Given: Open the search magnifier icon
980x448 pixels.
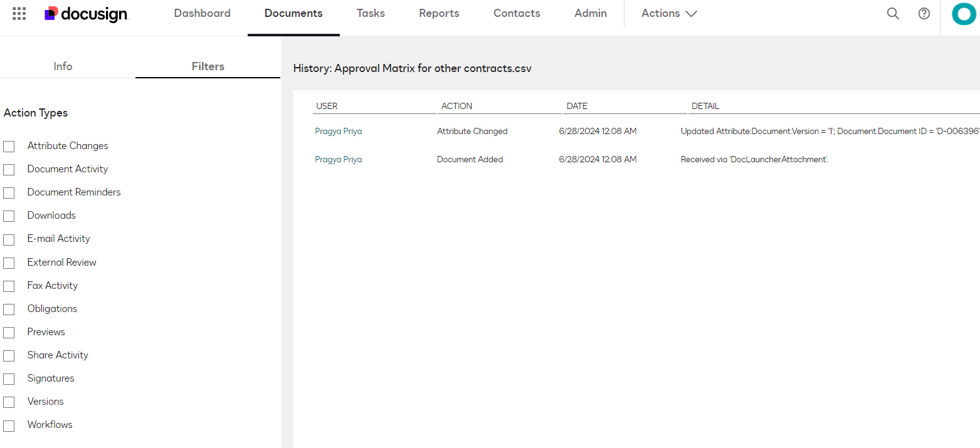Looking at the screenshot, I should [893, 13].
